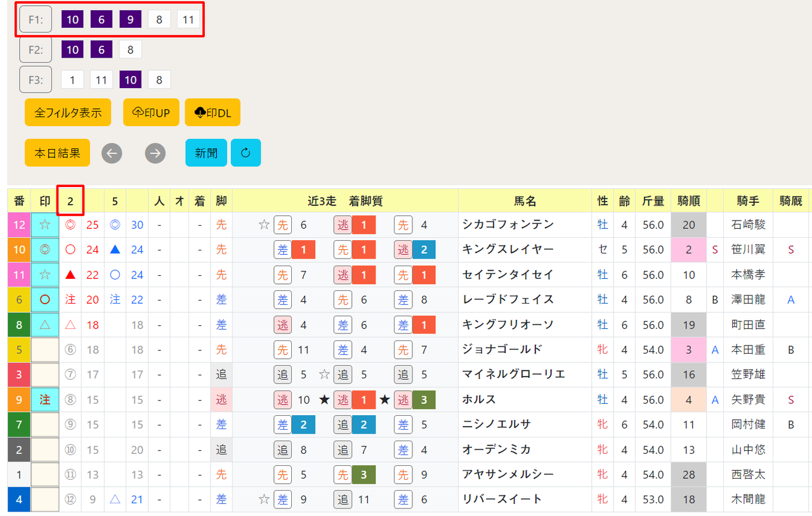Viewport: 812px width, 516px height.
Task: Open today's results with 本日結果 button
Action: click(x=57, y=153)
